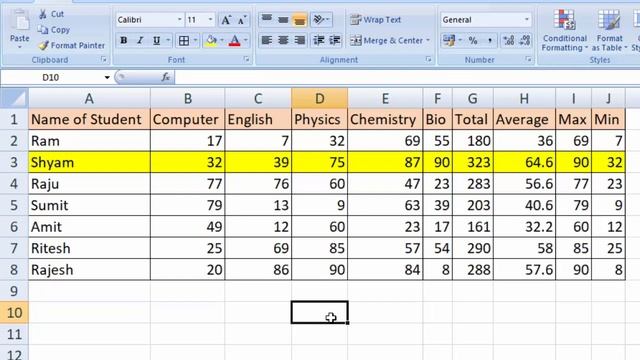This screenshot has width=640, height=360.
Task: Open the Fill Color dropdown arrow
Action: pos(222,40)
